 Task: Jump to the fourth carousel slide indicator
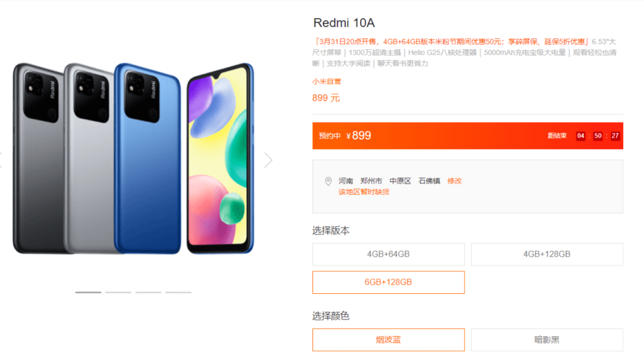click(x=178, y=293)
